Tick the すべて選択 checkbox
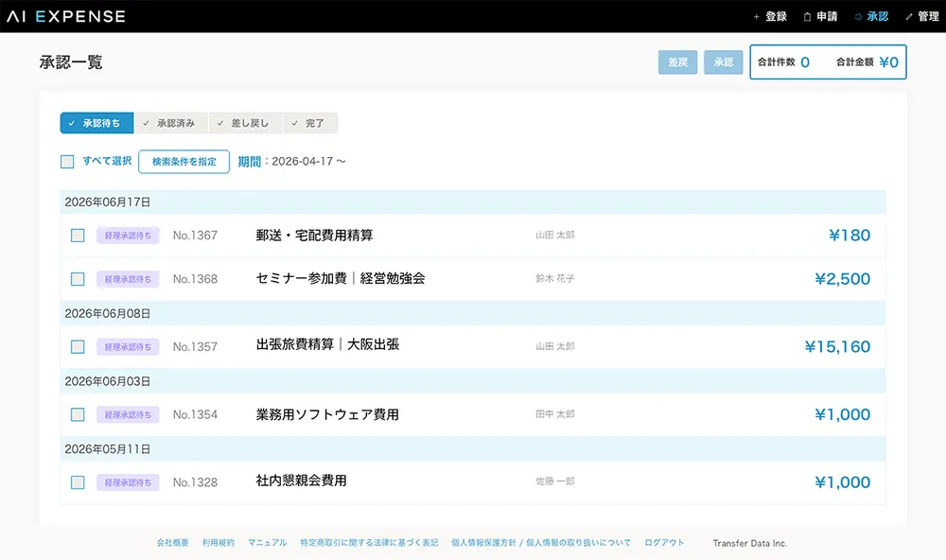 67,162
